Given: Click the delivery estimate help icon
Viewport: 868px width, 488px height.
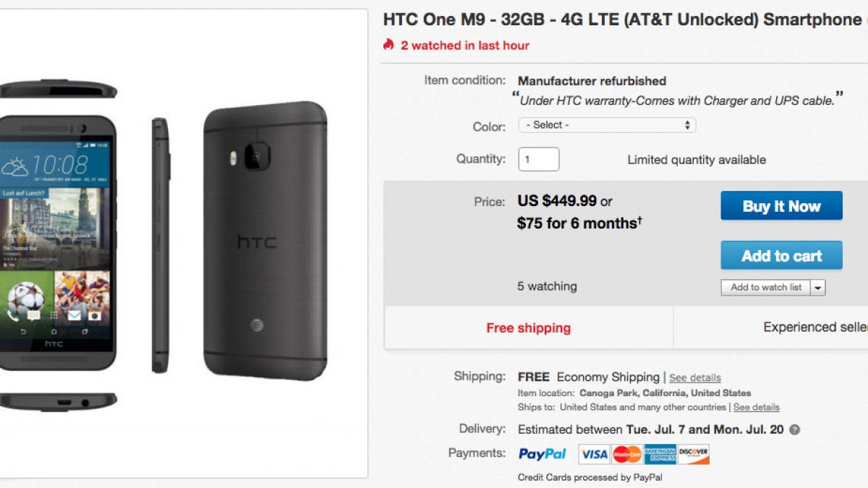Looking at the screenshot, I should (x=794, y=429).
